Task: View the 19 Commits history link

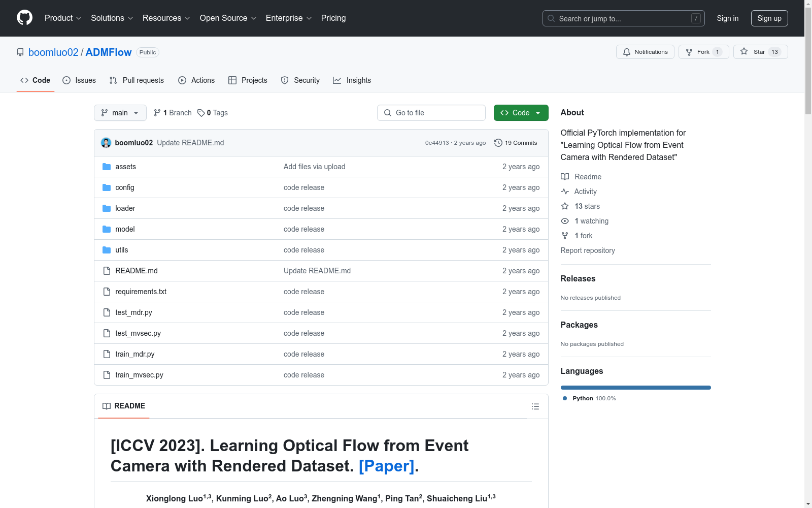Action: [x=516, y=143]
